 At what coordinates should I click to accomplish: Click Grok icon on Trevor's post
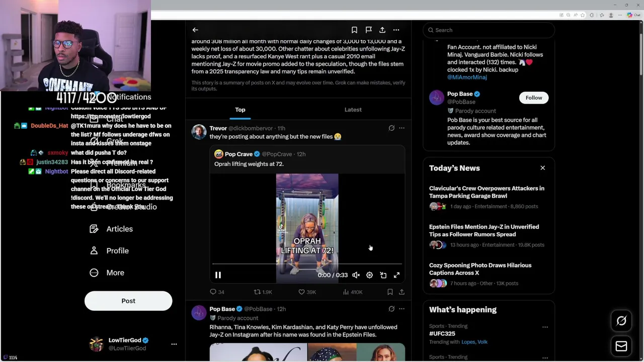tap(391, 128)
